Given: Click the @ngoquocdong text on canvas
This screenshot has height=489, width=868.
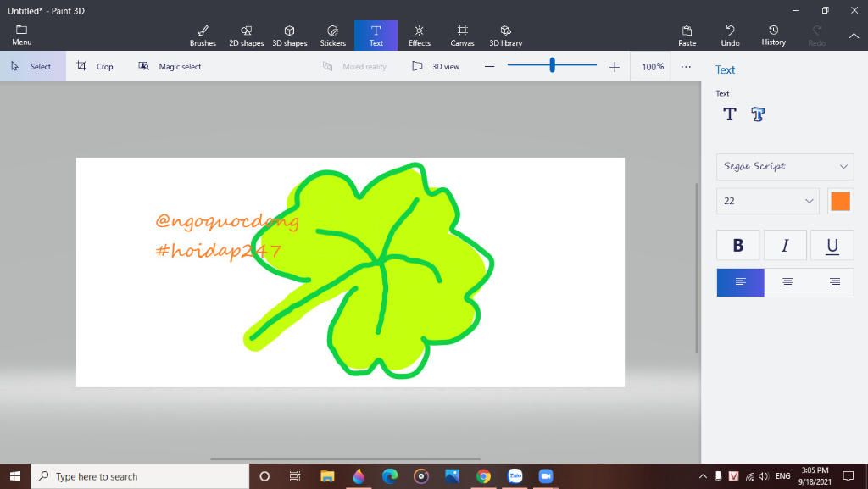Looking at the screenshot, I should [x=227, y=221].
